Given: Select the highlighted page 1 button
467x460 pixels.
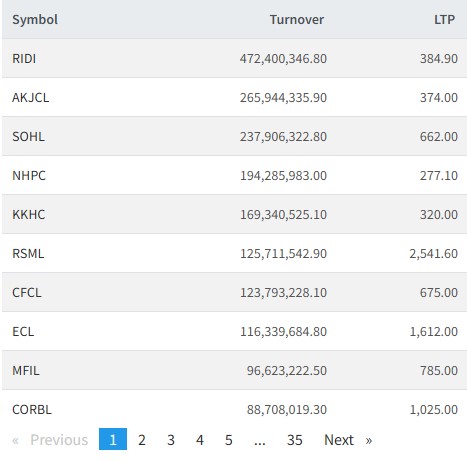Looking at the screenshot, I should tap(113, 439).
